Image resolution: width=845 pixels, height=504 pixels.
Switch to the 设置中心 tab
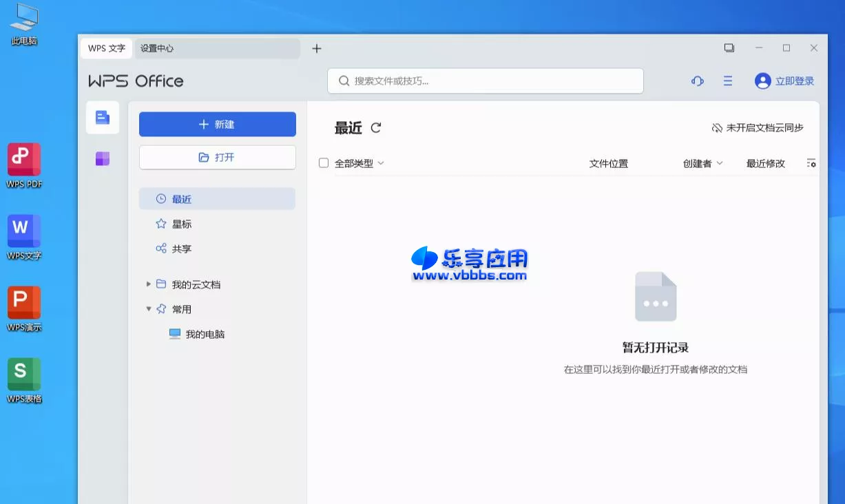pos(157,48)
